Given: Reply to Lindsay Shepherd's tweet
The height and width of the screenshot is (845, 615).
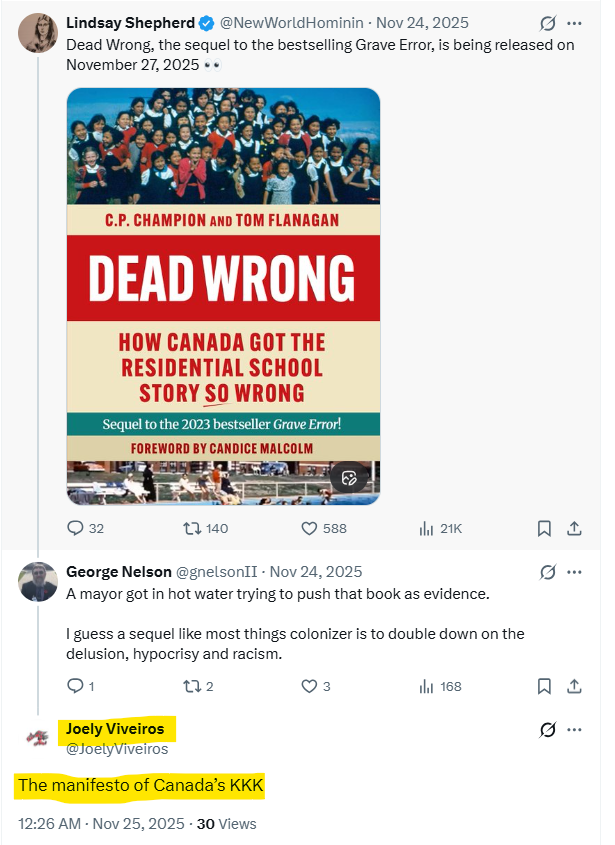Looking at the screenshot, I should [76, 528].
